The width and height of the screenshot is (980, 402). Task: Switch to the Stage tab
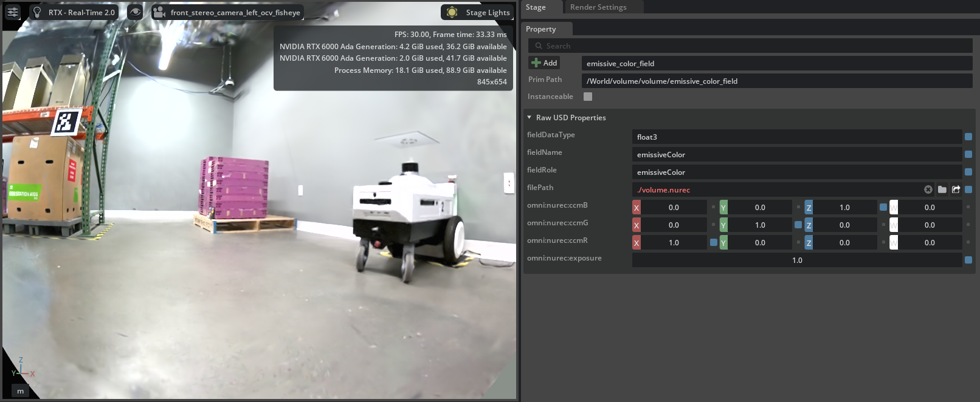(x=536, y=7)
